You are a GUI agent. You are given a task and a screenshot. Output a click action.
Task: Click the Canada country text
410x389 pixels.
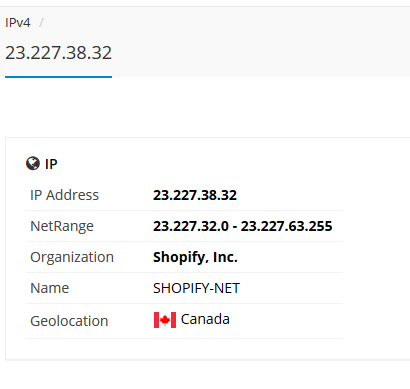205,319
